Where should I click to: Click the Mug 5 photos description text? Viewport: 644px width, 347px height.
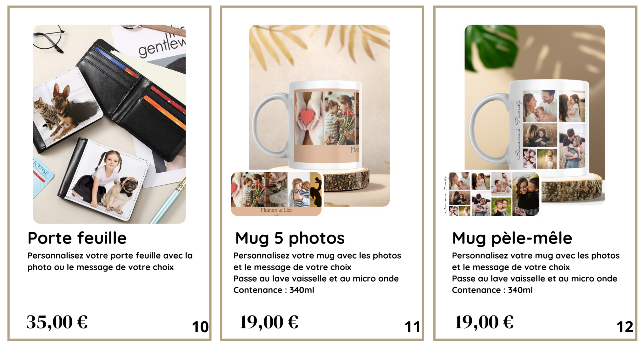[317, 273]
